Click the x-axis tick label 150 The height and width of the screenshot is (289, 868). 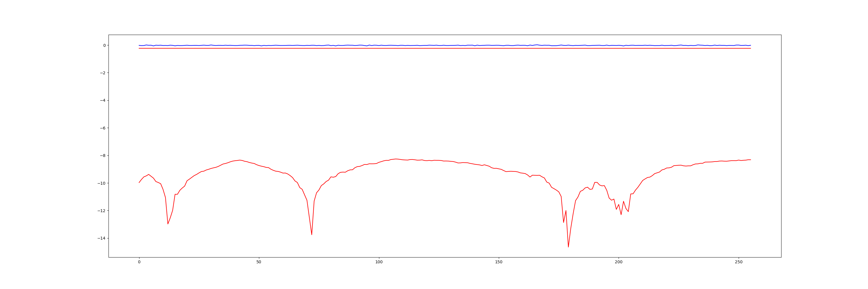(x=499, y=262)
